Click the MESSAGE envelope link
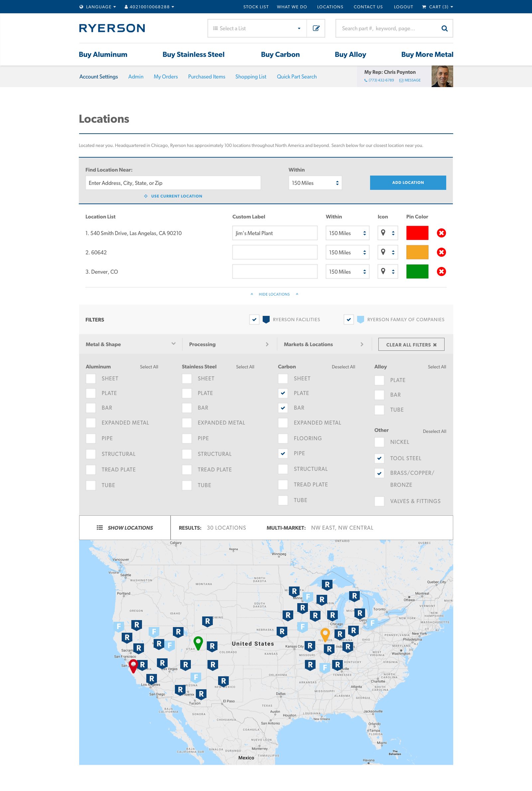Viewport: 532px width, 791px height. point(410,80)
